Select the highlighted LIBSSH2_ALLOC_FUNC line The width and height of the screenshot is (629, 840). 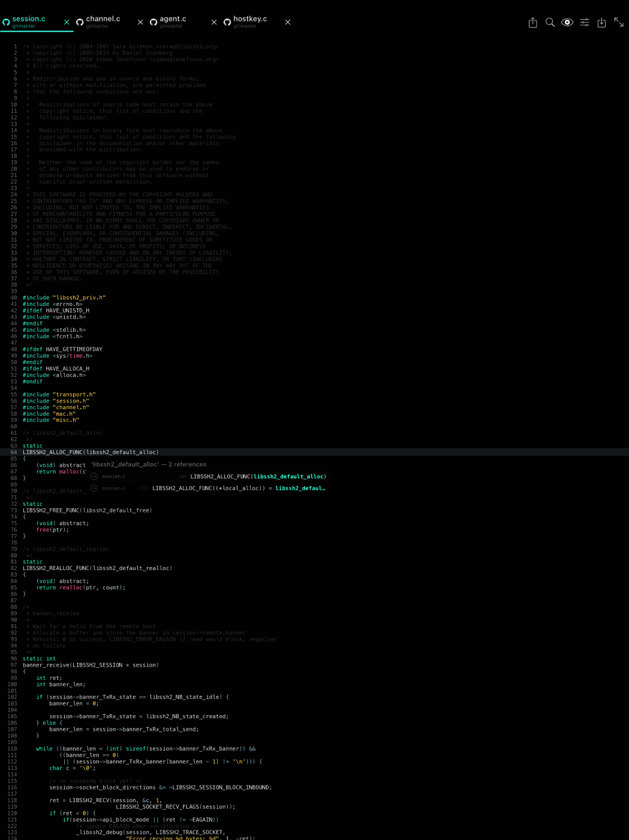(90, 452)
